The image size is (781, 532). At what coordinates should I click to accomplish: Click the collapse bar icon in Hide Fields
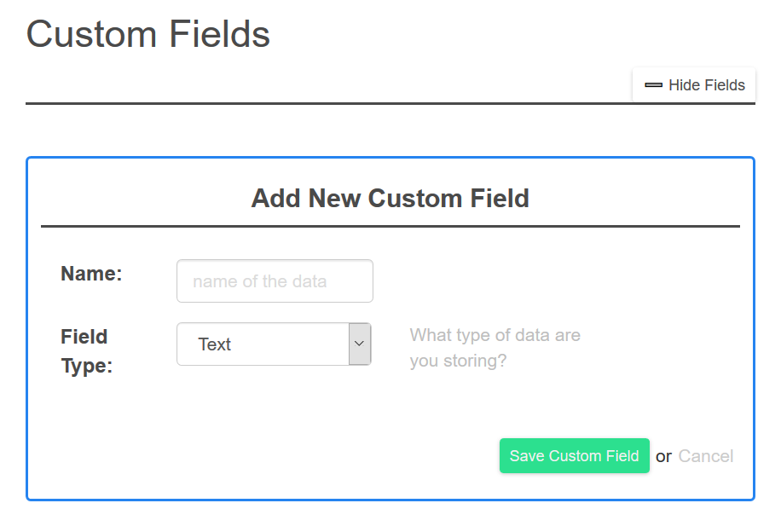[653, 84]
